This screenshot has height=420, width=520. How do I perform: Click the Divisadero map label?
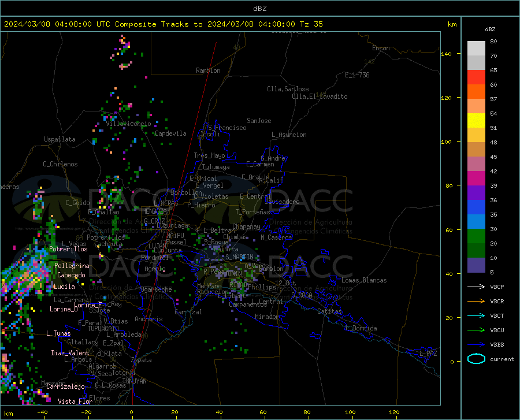(282, 202)
